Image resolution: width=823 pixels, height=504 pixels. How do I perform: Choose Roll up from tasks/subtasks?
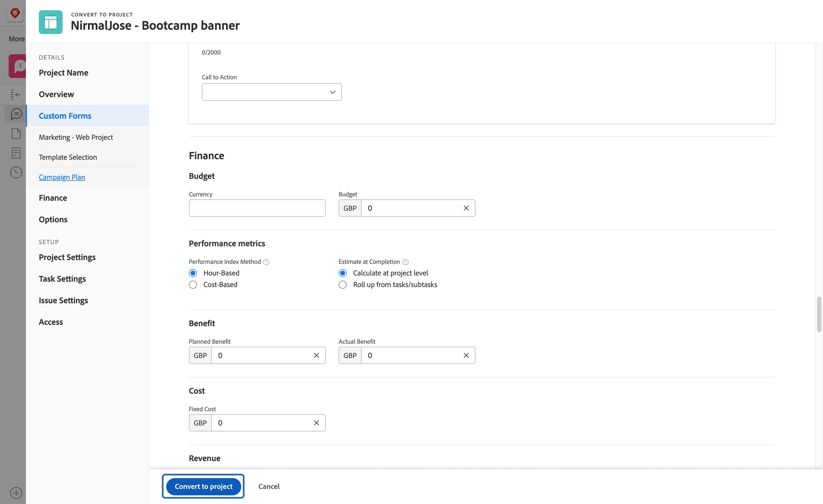point(343,285)
